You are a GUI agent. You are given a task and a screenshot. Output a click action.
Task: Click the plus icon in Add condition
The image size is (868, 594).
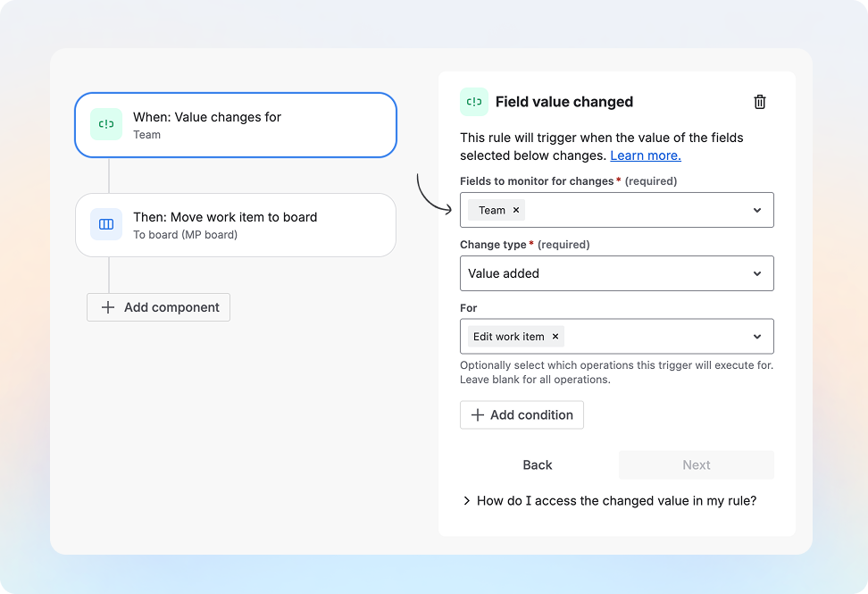click(478, 414)
